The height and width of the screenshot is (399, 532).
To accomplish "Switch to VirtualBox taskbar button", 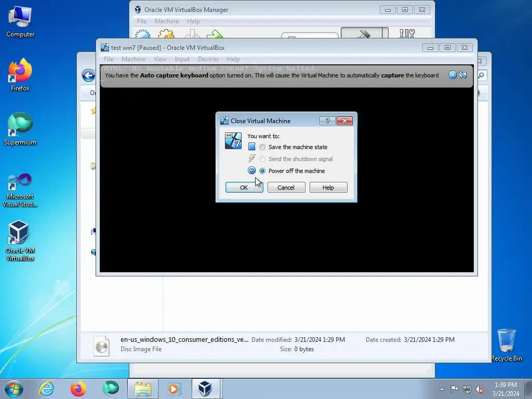I will click(x=206, y=389).
